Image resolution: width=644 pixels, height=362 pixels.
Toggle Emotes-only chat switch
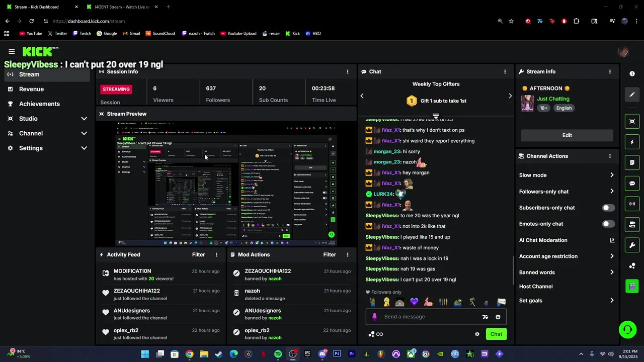608,224
